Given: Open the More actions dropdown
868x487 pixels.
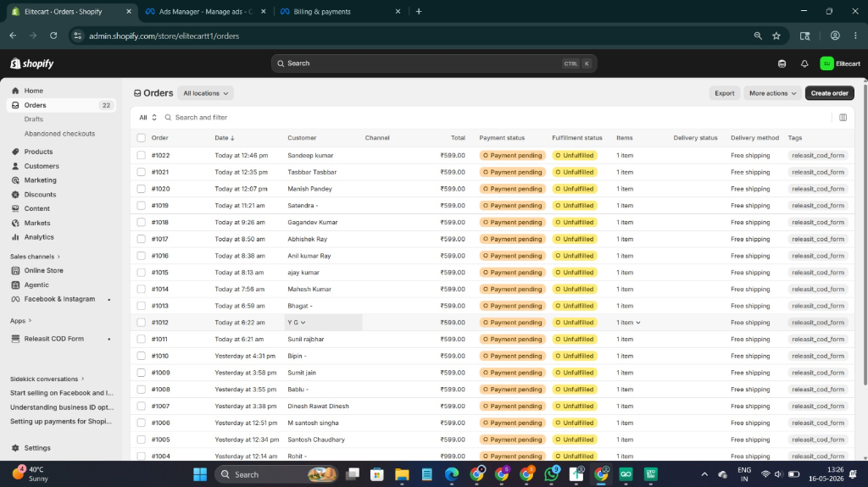Looking at the screenshot, I should [x=772, y=93].
